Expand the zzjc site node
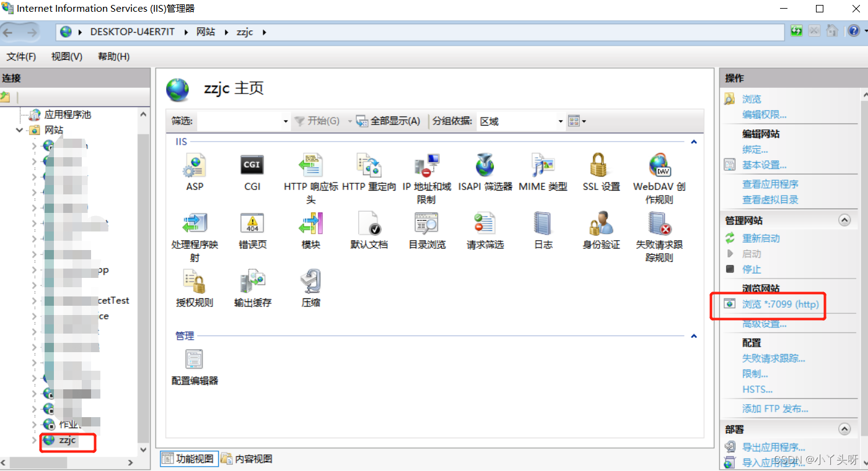The width and height of the screenshot is (868, 471). point(34,440)
